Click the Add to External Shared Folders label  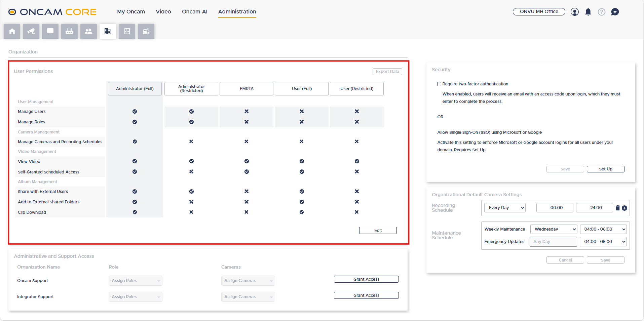pyautogui.click(x=49, y=202)
